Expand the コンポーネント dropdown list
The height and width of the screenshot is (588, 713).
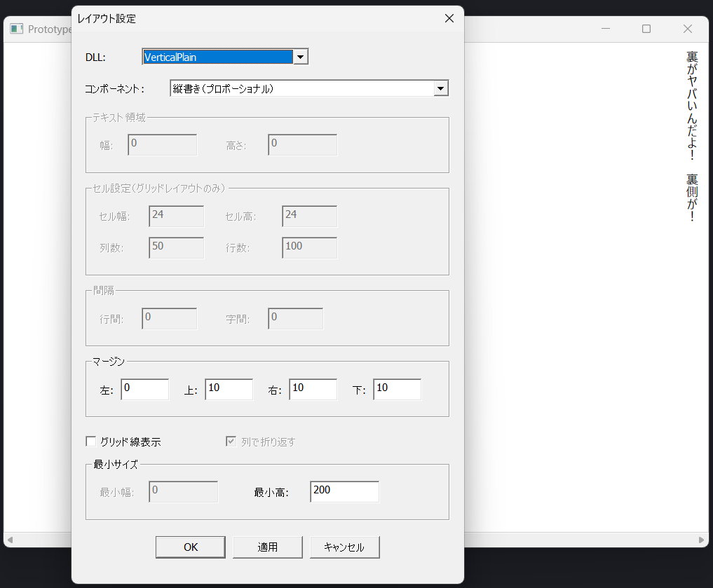441,88
